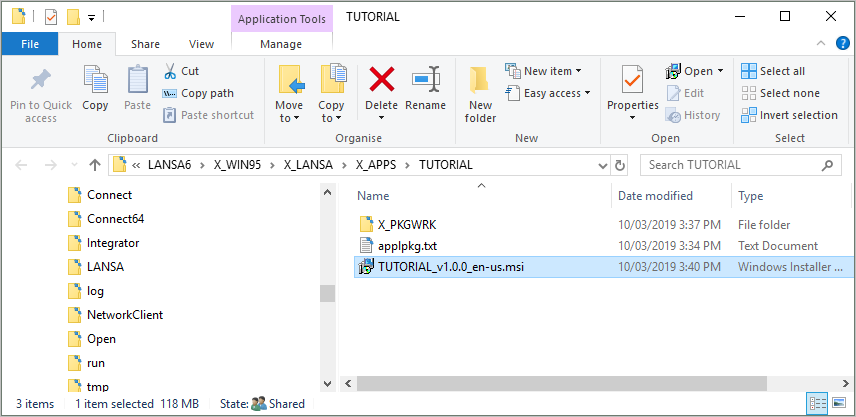
Task: Sort files by the Name column header
Action: click(x=373, y=196)
